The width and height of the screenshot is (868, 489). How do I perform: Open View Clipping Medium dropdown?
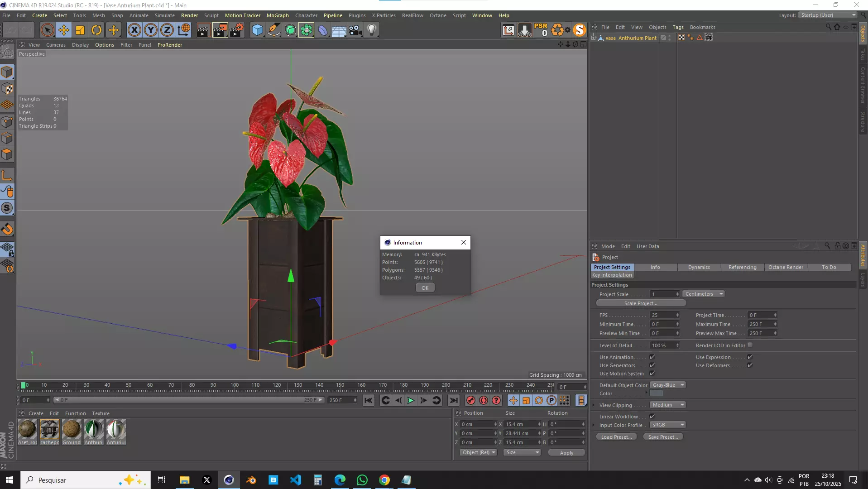point(668,405)
